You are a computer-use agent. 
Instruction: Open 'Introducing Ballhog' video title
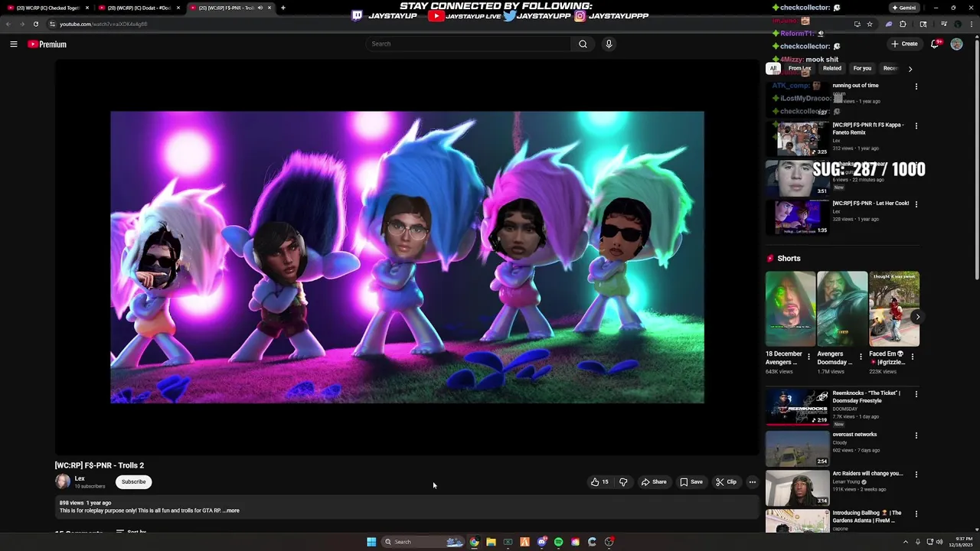point(867,517)
